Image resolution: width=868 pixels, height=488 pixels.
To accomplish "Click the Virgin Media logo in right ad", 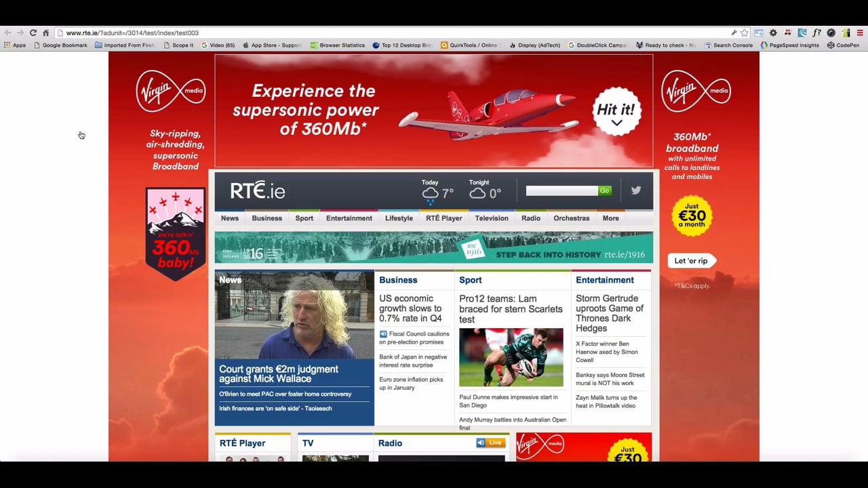I will pos(696,91).
